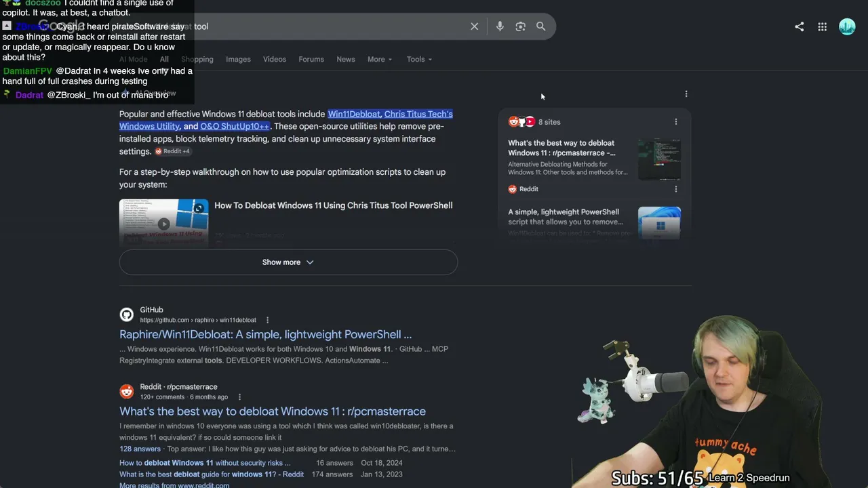Open Raphire/Win11Debloat GitHub result title
The width and height of the screenshot is (868, 488).
266,334
